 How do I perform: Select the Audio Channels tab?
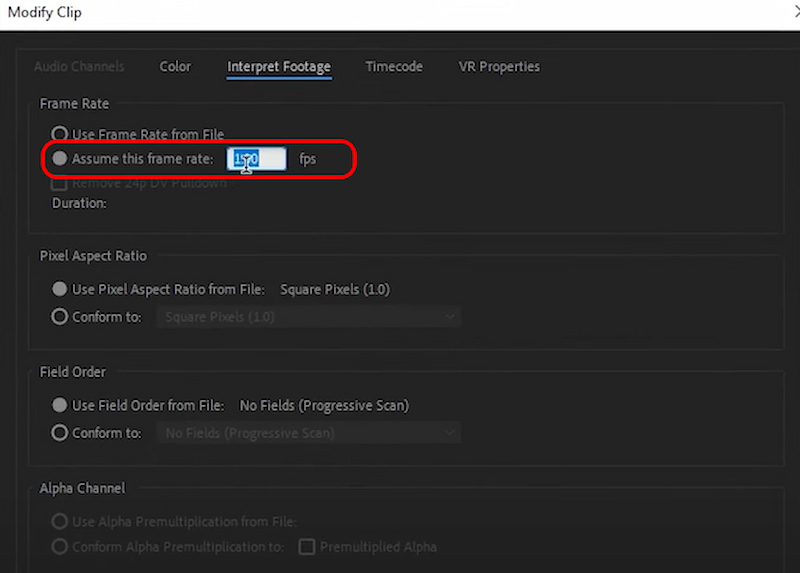[79, 66]
